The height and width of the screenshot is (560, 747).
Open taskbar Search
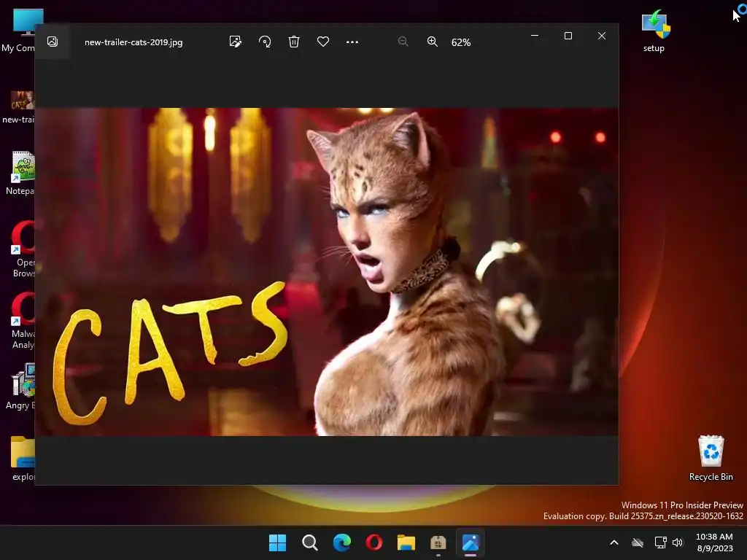coord(309,542)
